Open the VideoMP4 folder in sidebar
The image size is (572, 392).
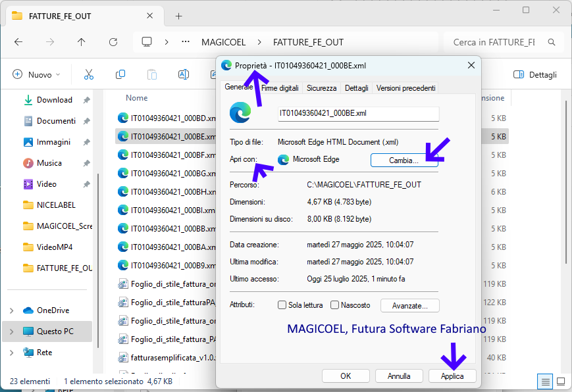(x=48, y=247)
